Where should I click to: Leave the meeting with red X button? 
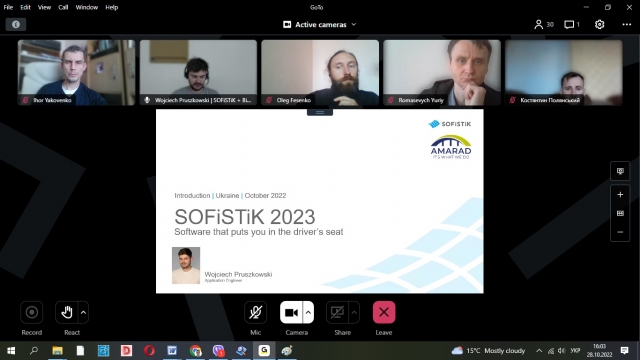(384, 313)
